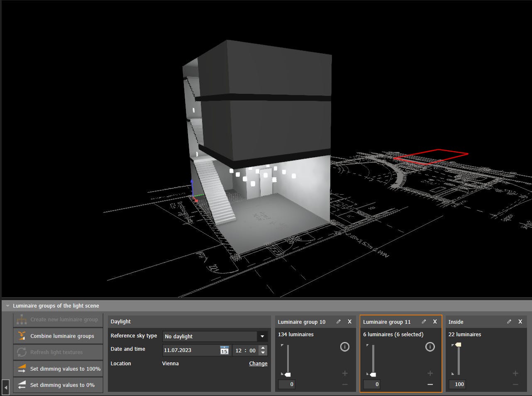This screenshot has height=396, width=532.
Task: Click the Inside group dimming slider handle
Action: (x=458, y=345)
